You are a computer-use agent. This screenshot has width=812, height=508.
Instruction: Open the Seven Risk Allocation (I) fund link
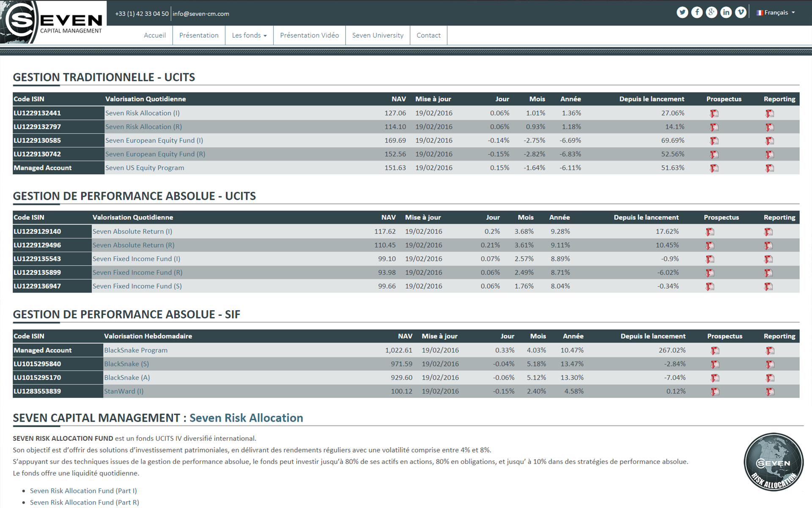coord(143,113)
